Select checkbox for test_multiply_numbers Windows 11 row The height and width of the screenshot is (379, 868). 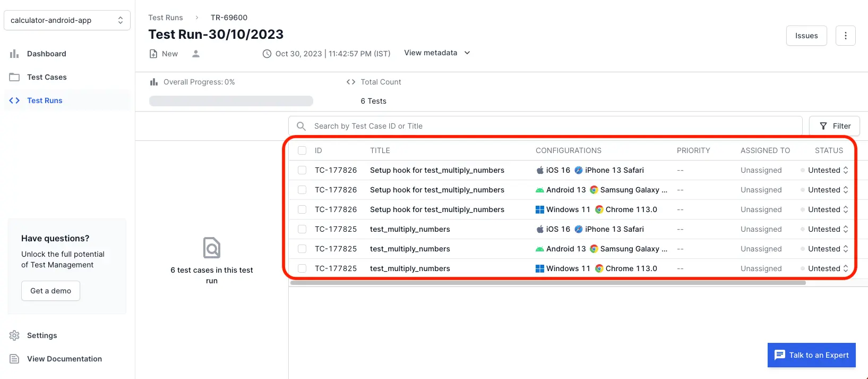pos(302,268)
